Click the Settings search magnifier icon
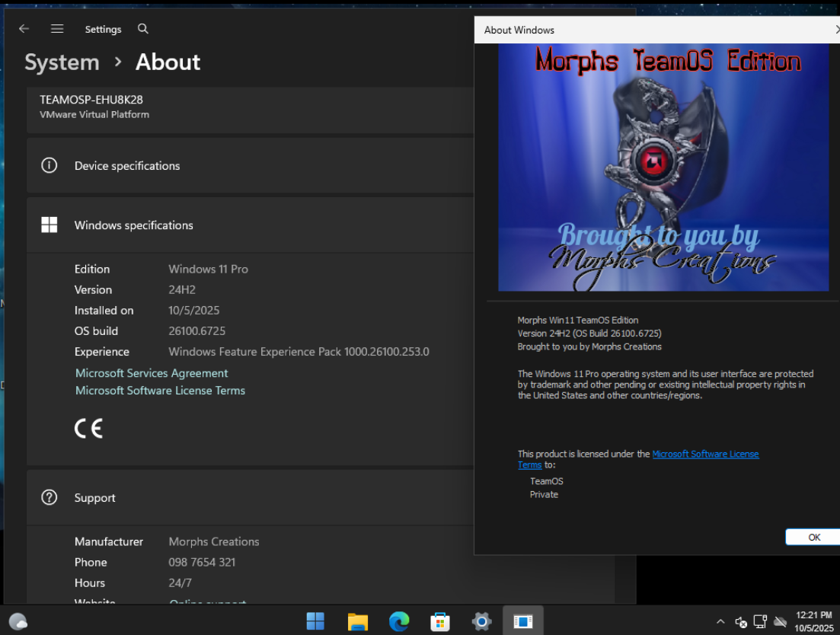This screenshot has height=635, width=840. tap(143, 29)
